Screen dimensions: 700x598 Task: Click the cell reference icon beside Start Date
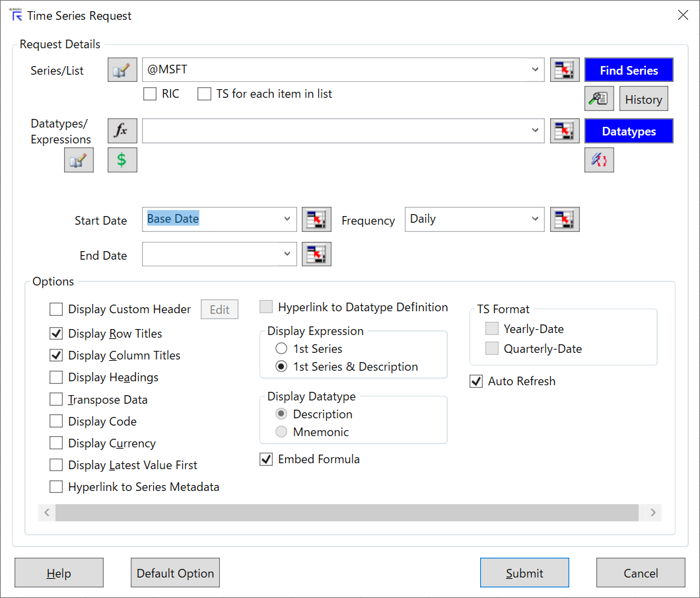pos(316,219)
